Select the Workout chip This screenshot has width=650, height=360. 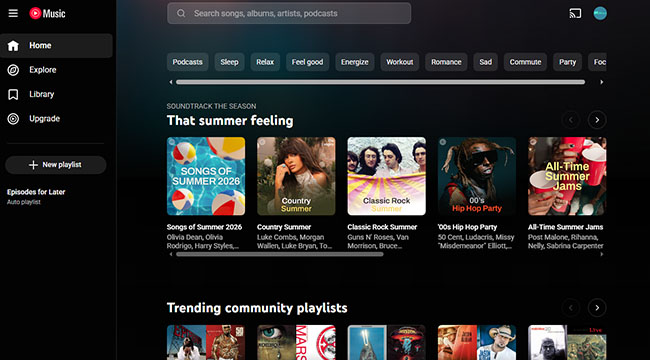point(400,62)
